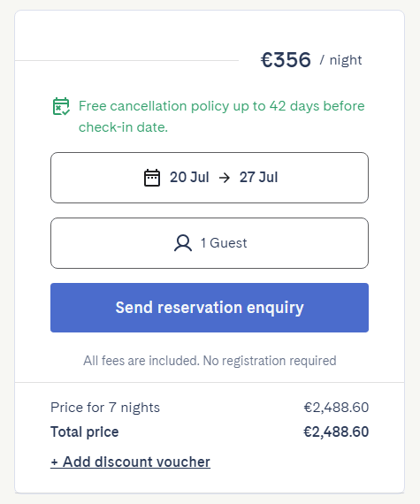The width and height of the screenshot is (420, 504).
Task: Click the 'check-in date.' line of cancellation text
Action: click(x=123, y=127)
